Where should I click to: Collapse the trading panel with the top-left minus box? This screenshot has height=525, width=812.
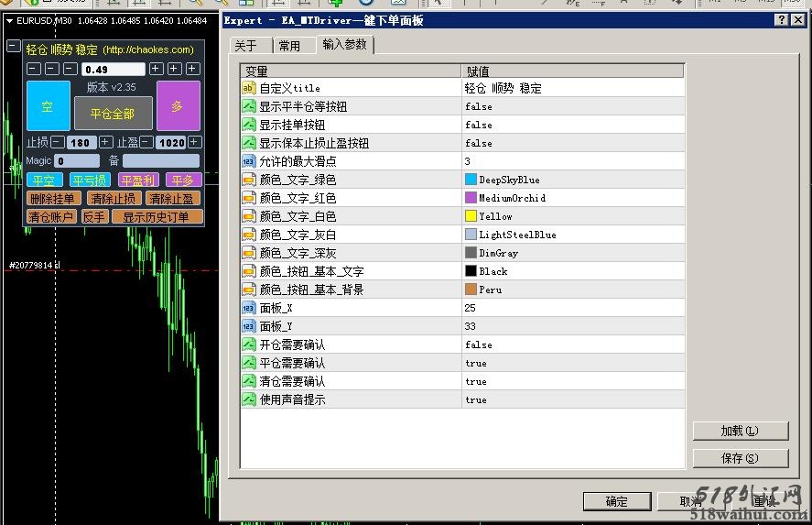pyautogui.click(x=13, y=46)
